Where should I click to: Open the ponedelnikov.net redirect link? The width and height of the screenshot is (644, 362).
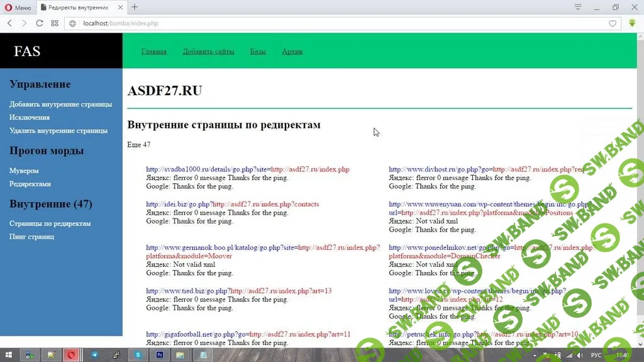tap(492, 251)
